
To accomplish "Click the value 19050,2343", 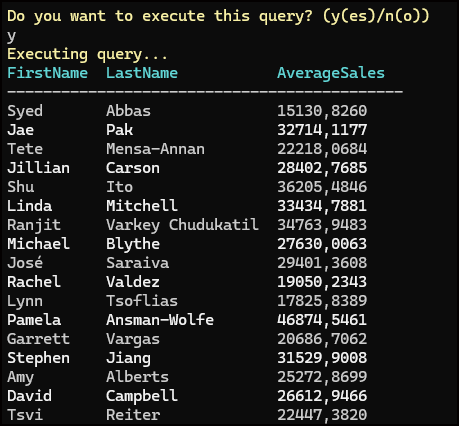I will [322, 282].
